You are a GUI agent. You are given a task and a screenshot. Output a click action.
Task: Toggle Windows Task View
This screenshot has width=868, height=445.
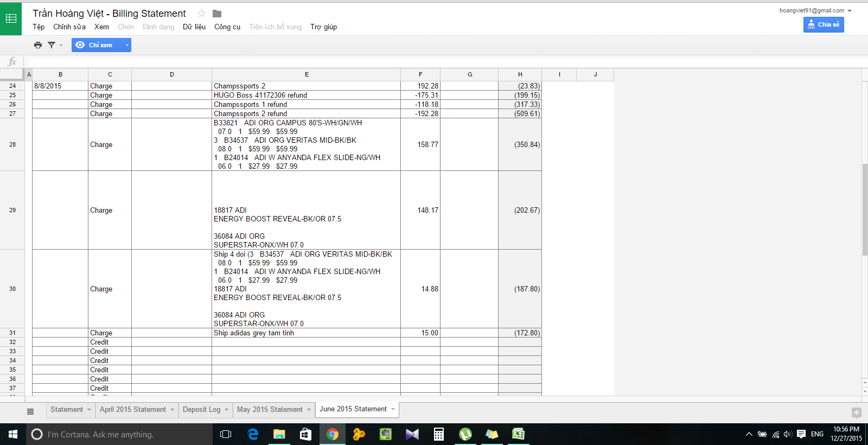pos(226,434)
